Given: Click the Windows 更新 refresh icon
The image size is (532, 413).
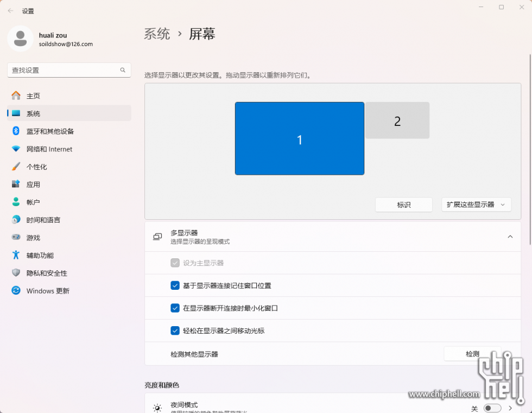Looking at the screenshot, I should (16, 290).
